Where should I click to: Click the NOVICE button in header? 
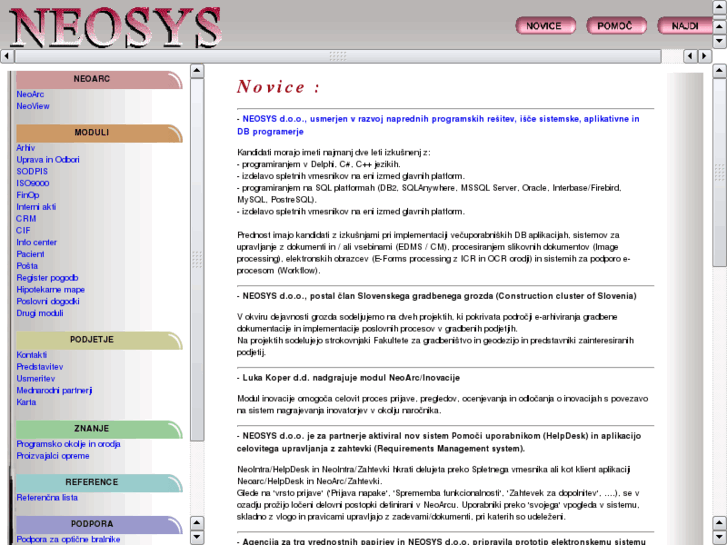(x=546, y=26)
